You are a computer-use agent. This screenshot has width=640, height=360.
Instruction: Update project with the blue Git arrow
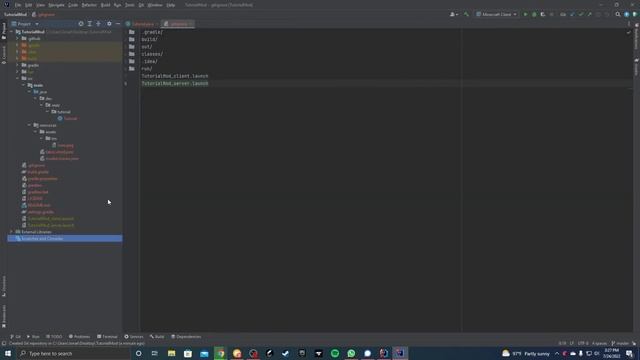tap(572, 14)
